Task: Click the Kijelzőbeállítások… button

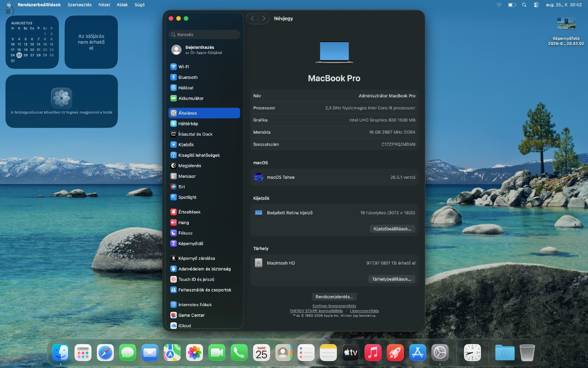Action: [392, 229]
